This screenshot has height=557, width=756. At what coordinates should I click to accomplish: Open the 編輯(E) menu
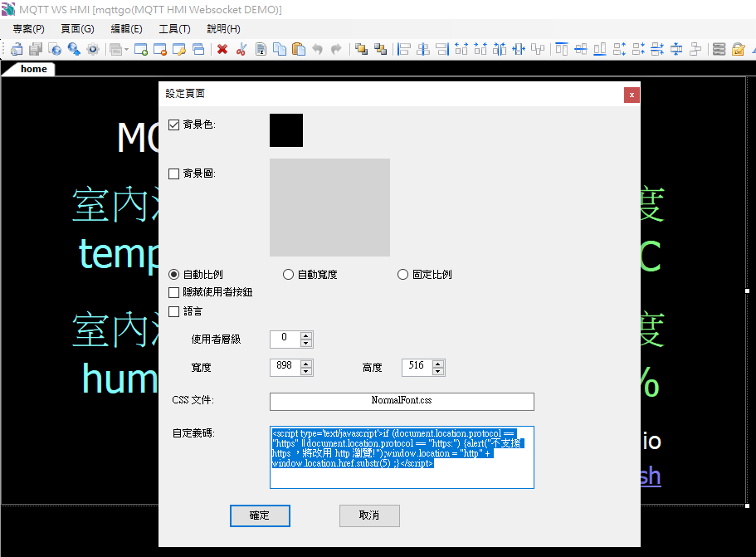click(x=127, y=29)
